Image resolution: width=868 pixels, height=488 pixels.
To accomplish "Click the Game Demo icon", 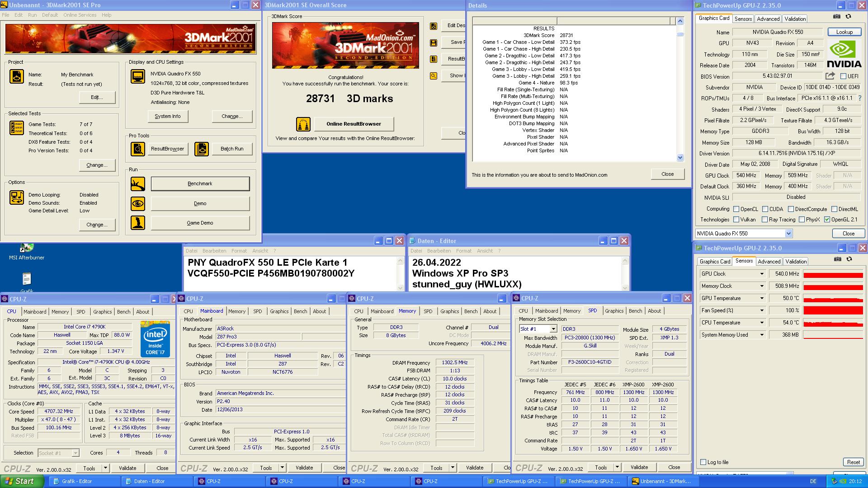I will coord(138,223).
